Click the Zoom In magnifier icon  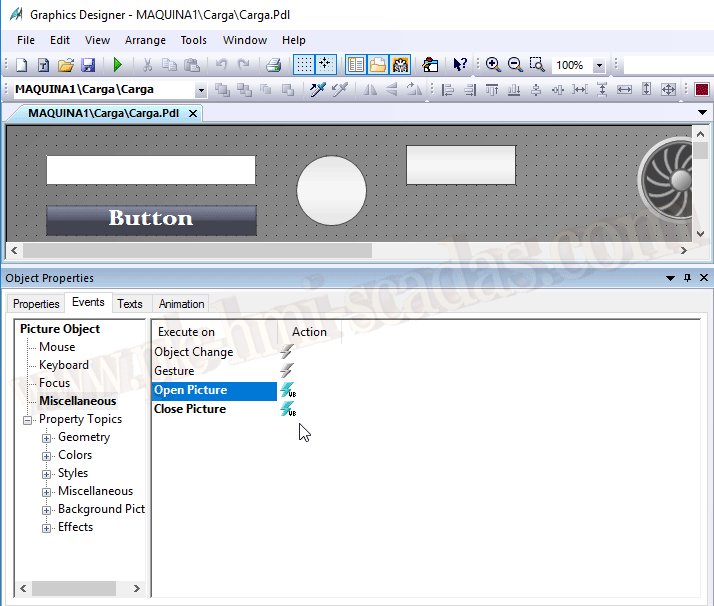[x=493, y=65]
